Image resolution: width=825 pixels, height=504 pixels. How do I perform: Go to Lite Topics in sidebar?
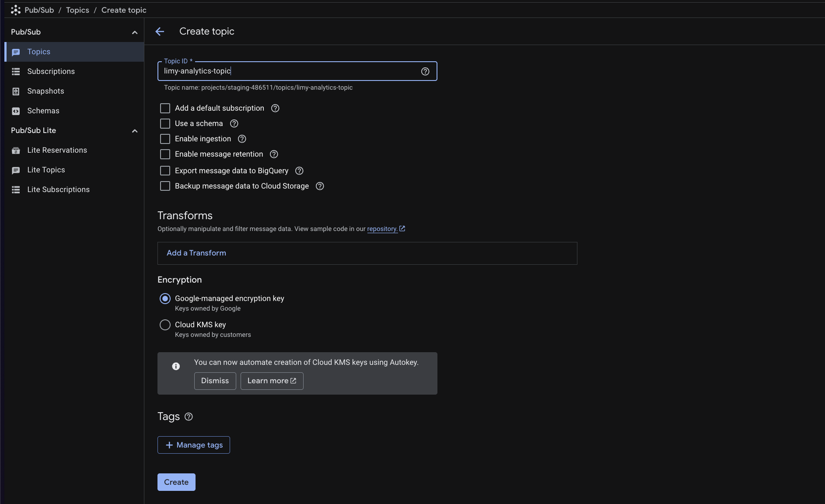point(46,170)
